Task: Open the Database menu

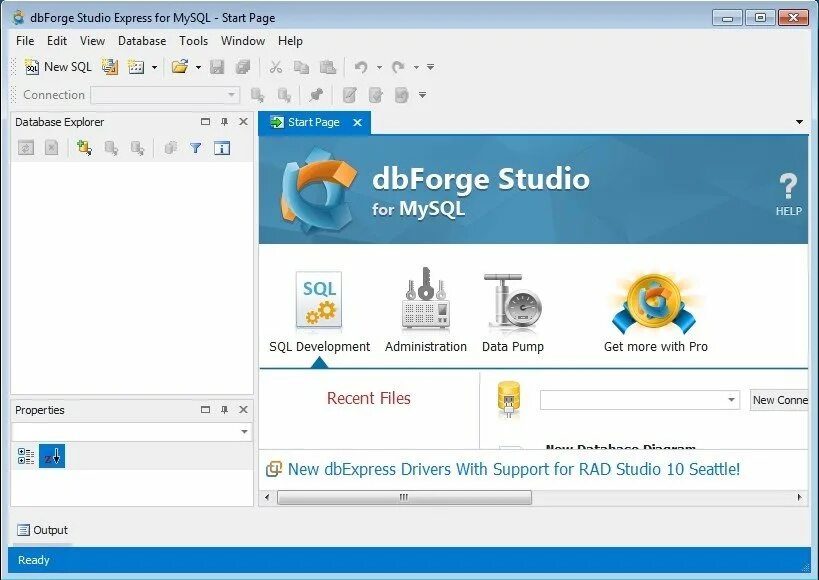Action: pyautogui.click(x=141, y=41)
